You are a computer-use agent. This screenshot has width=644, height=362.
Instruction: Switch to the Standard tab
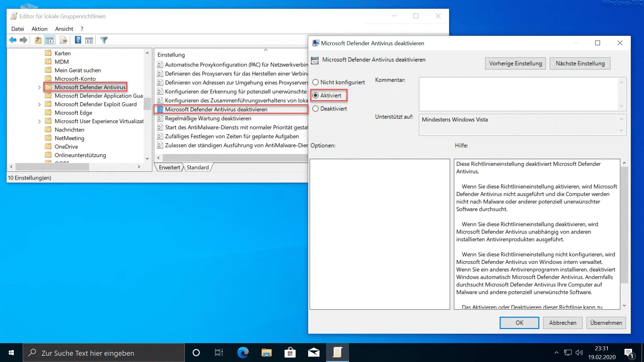(x=197, y=167)
